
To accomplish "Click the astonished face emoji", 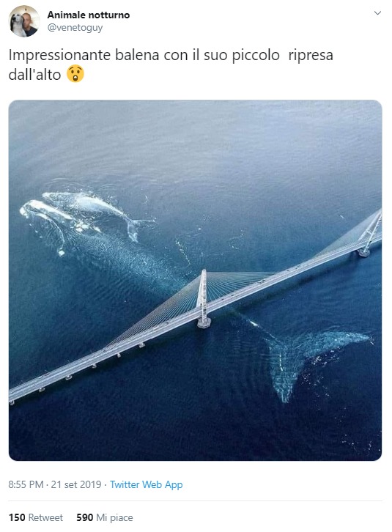I will [x=75, y=73].
